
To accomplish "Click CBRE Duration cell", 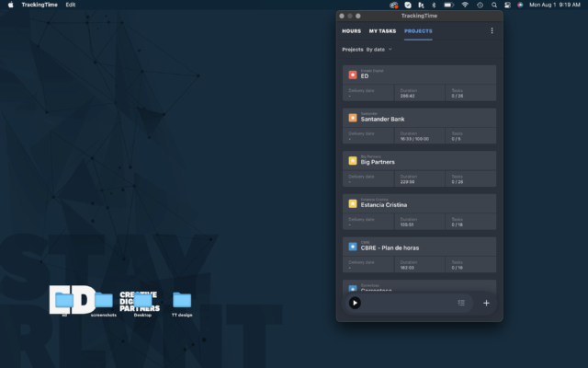I will click(420, 264).
